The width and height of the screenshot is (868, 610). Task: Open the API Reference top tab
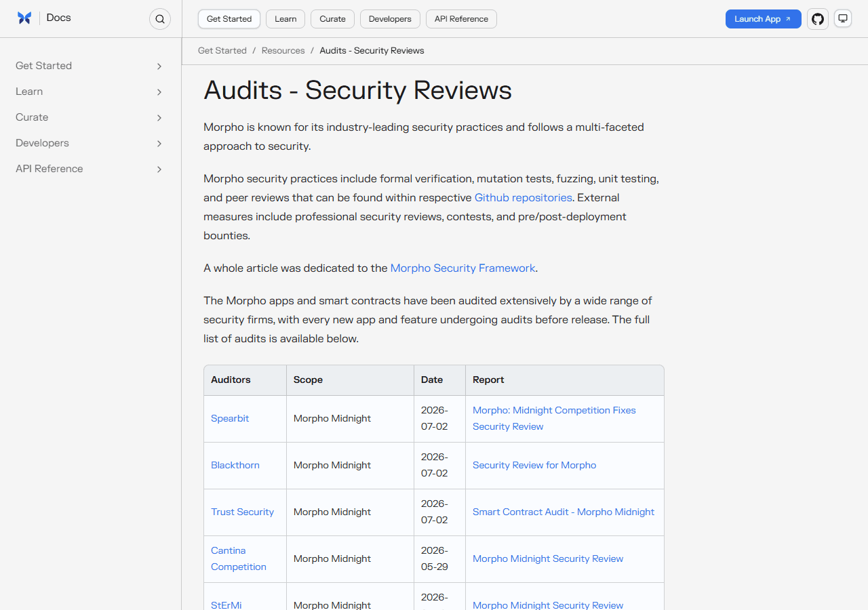(461, 19)
